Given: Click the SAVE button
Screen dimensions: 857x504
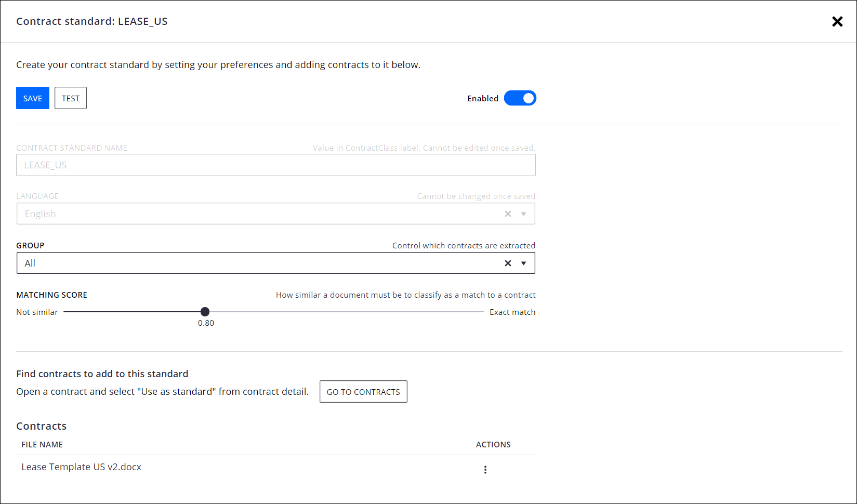Looking at the screenshot, I should [x=32, y=98].
